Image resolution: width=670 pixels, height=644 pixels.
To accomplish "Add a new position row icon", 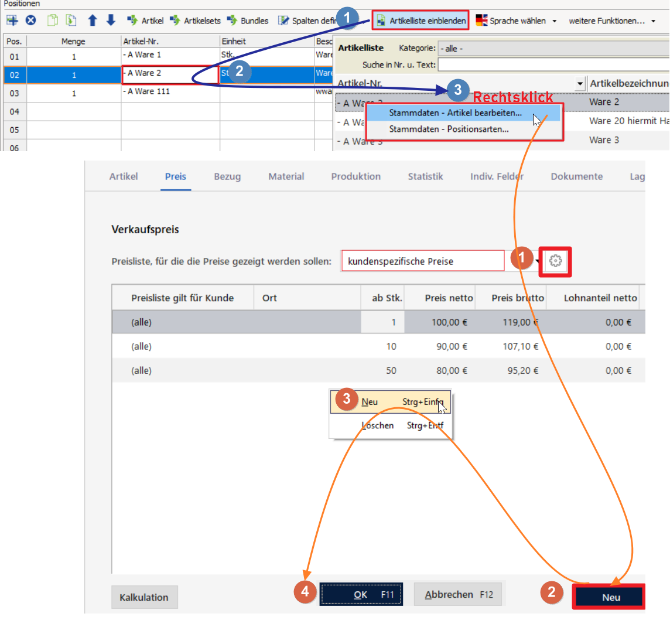I will [12, 20].
